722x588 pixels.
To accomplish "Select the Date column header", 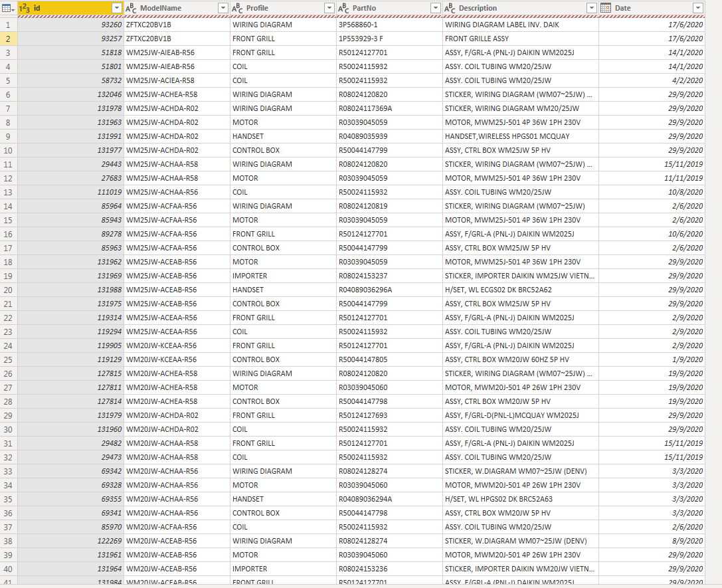I will click(x=652, y=8).
